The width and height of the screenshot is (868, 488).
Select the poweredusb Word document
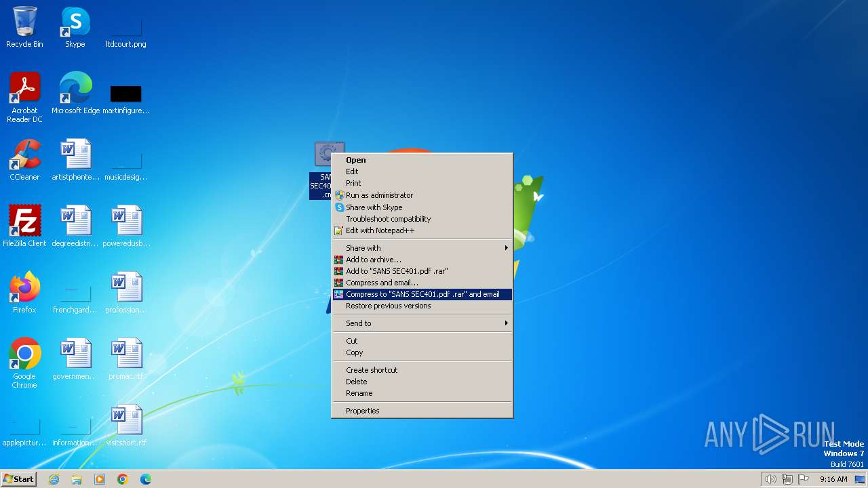coord(126,226)
